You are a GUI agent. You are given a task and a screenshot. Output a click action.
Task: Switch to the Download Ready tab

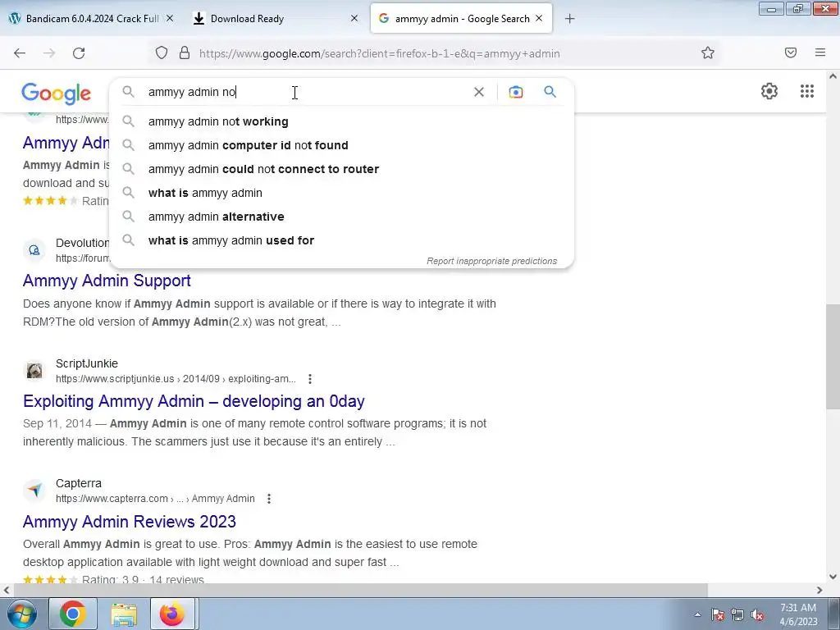tap(276, 18)
